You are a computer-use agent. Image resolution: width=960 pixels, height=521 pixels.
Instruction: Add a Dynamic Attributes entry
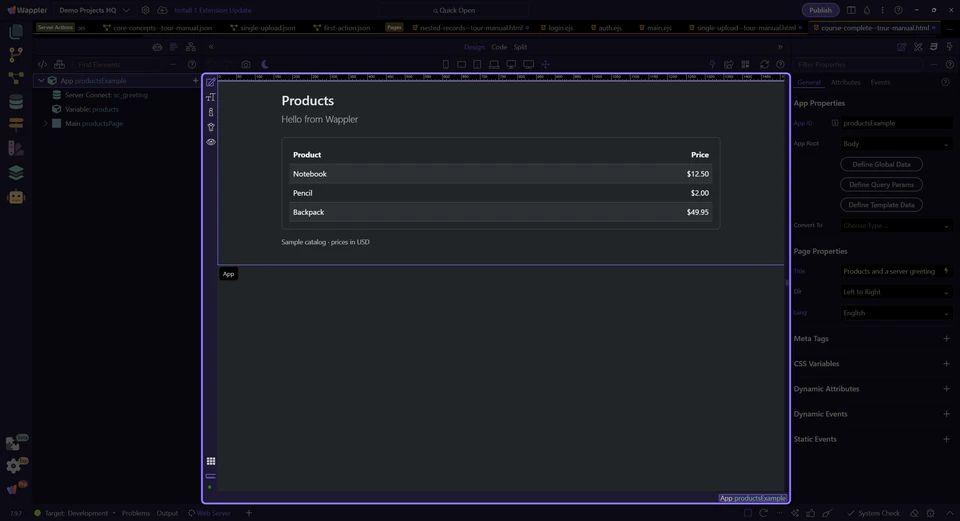click(947, 389)
